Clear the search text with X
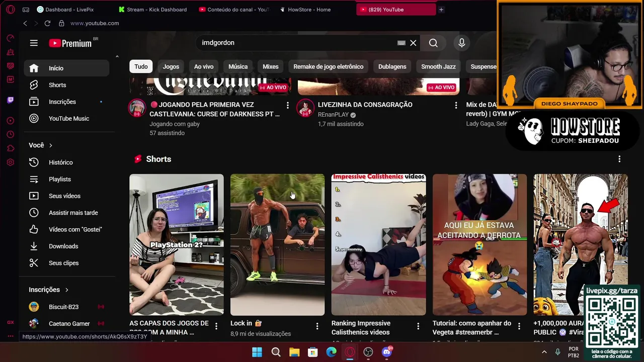This screenshot has width=644, height=362. (x=413, y=43)
